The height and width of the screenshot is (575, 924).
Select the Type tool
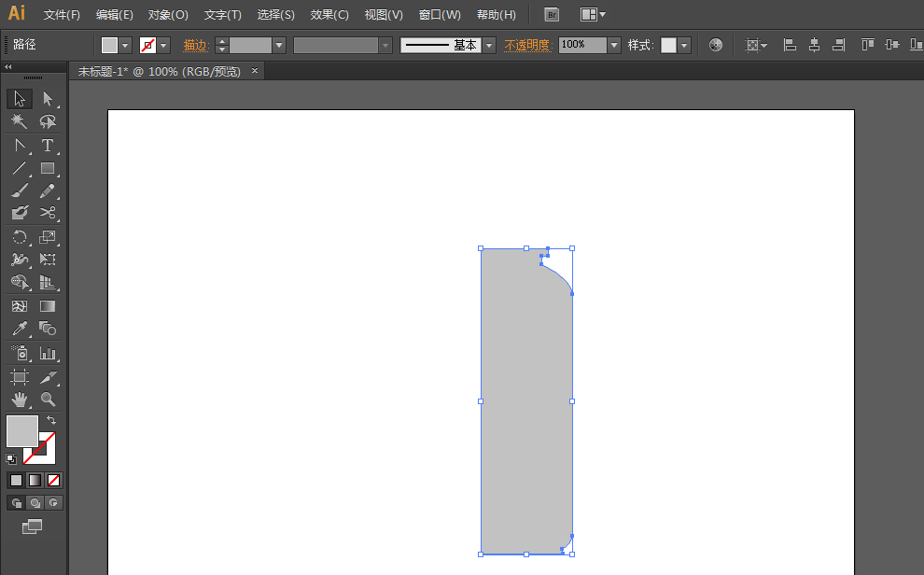point(48,145)
